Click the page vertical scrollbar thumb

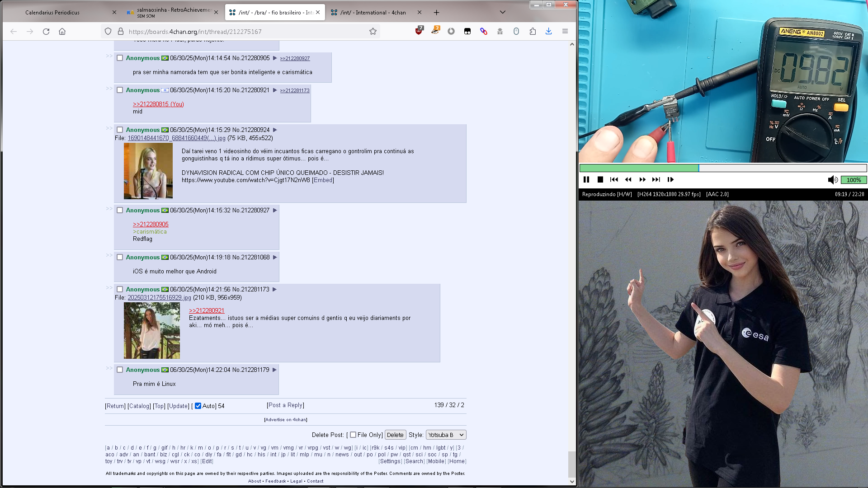click(x=572, y=464)
